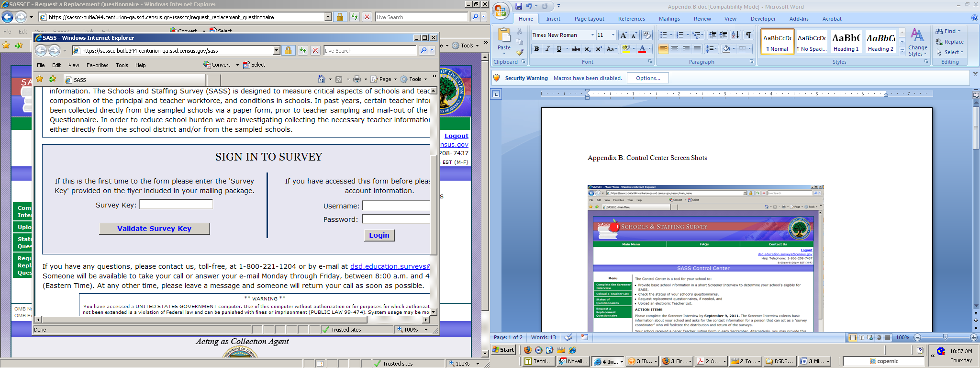Refresh the SASS page

pos(302,50)
